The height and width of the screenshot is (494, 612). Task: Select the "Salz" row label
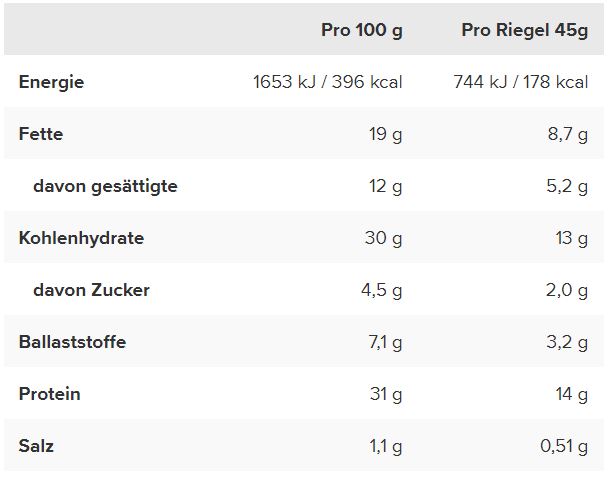tap(36, 446)
